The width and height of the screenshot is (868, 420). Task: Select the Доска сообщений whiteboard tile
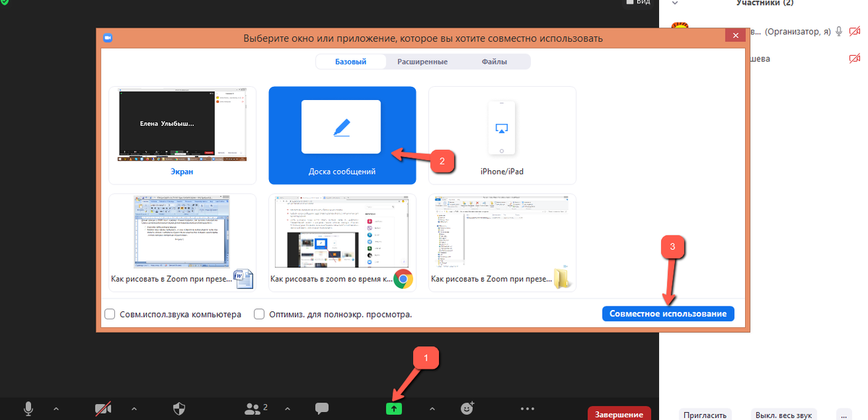pyautogui.click(x=342, y=135)
